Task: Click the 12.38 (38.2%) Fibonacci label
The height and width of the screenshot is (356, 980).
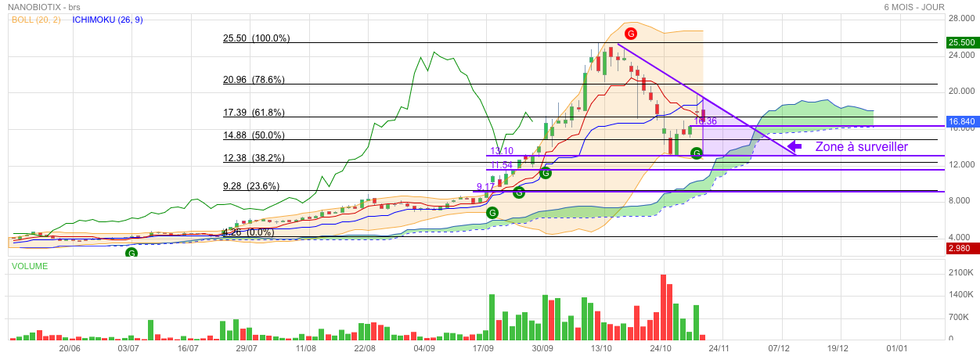Action: point(254,157)
